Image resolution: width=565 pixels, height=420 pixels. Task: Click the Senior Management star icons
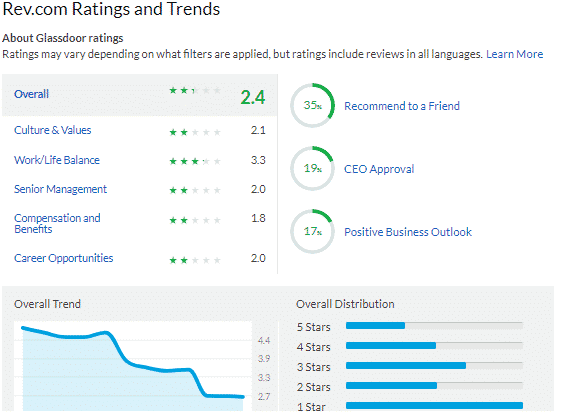click(x=195, y=190)
